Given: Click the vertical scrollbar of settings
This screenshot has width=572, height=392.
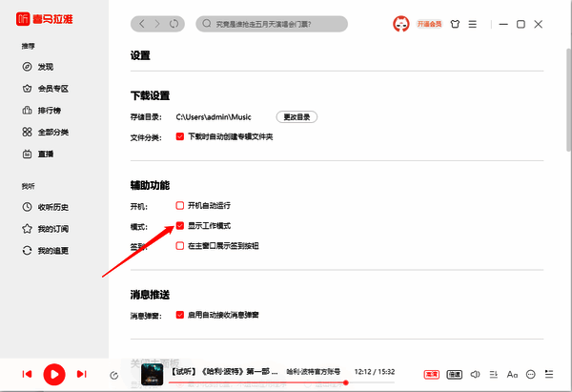Looking at the screenshot, I should tap(568, 99).
